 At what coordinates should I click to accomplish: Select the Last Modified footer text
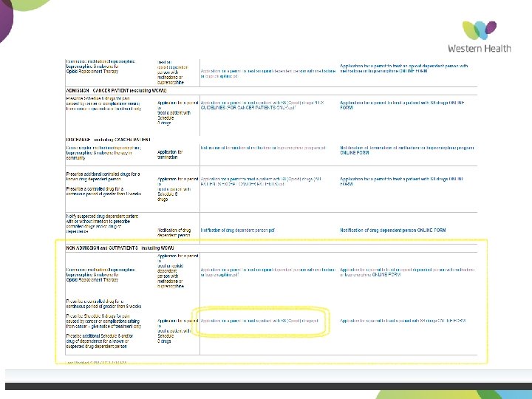coord(96,363)
